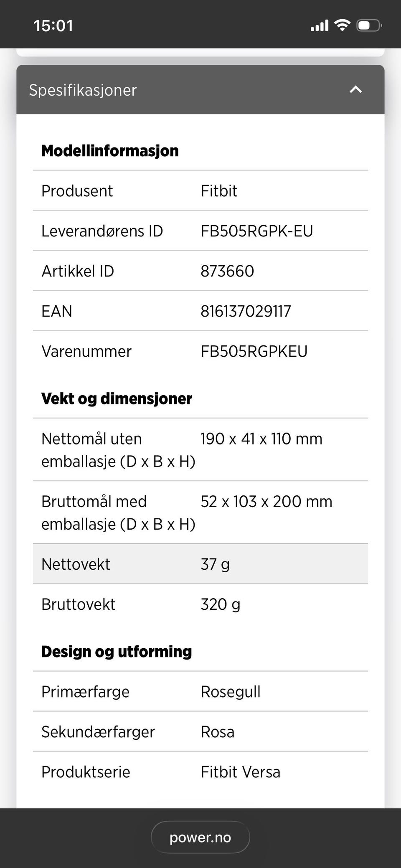Tap the Modellinformasjon heading
This screenshot has width=401, height=868.
click(110, 151)
